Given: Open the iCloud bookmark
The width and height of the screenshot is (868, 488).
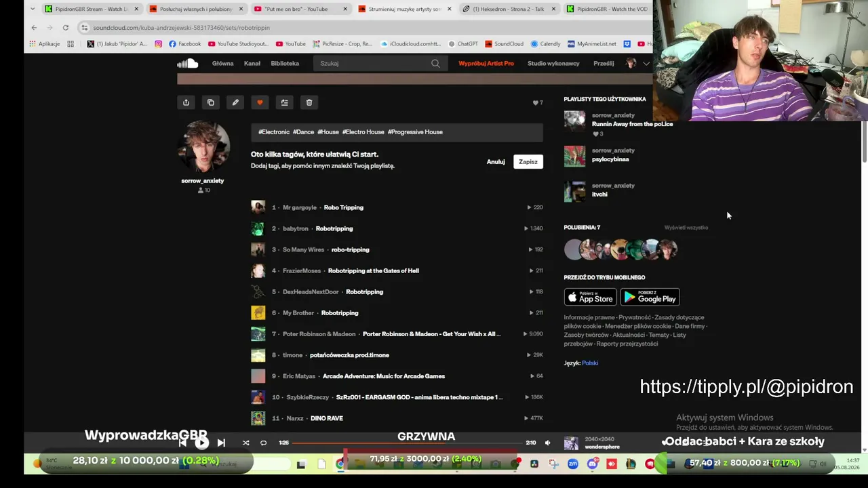Looking at the screenshot, I should click(411, 44).
